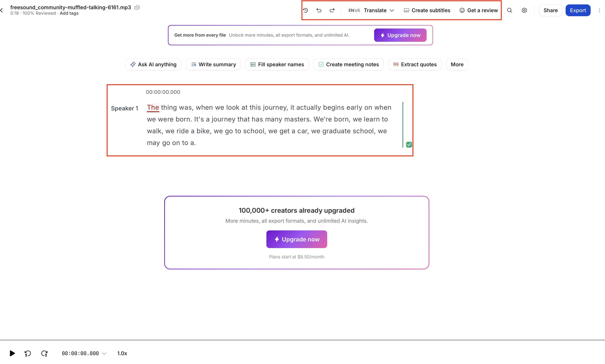Click Fill speaker names
Viewport: 605px width, 364px height.
(277, 65)
